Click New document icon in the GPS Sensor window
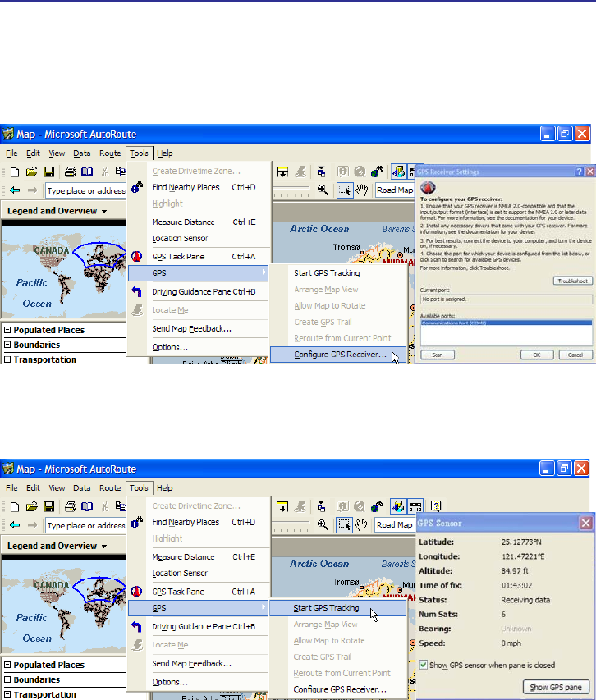This screenshot has height=700, width=596. point(15,506)
